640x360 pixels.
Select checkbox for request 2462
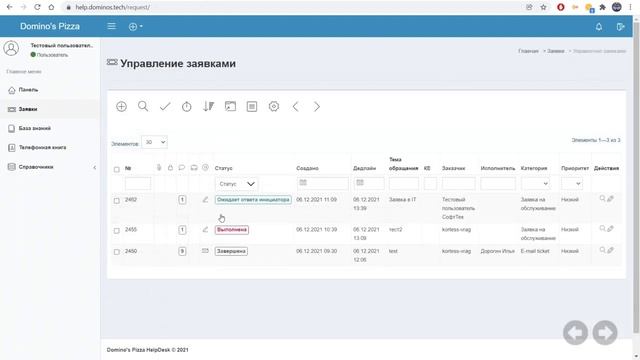[x=117, y=200]
